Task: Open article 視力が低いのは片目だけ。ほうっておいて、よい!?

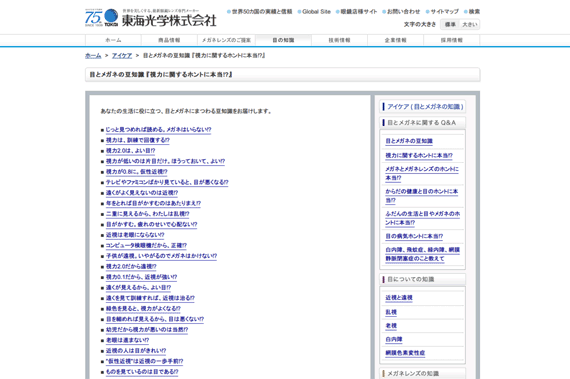Action: 165,161
